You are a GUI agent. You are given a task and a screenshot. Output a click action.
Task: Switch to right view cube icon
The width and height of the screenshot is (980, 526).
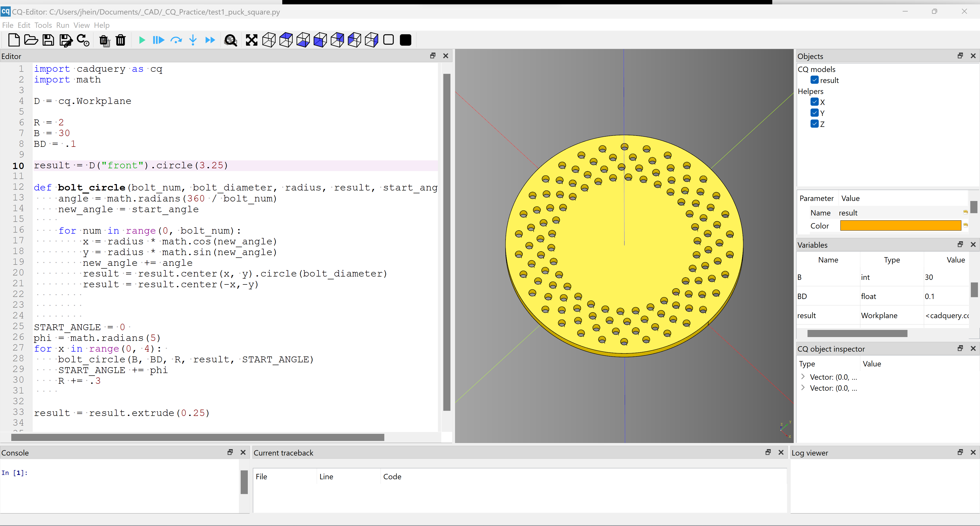click(x=372, y=40)
